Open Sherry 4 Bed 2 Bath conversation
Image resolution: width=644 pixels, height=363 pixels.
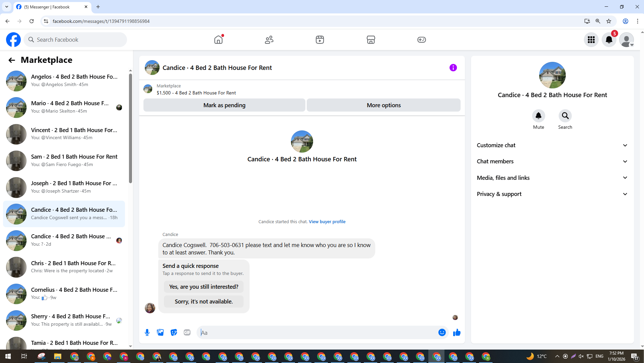64,320
